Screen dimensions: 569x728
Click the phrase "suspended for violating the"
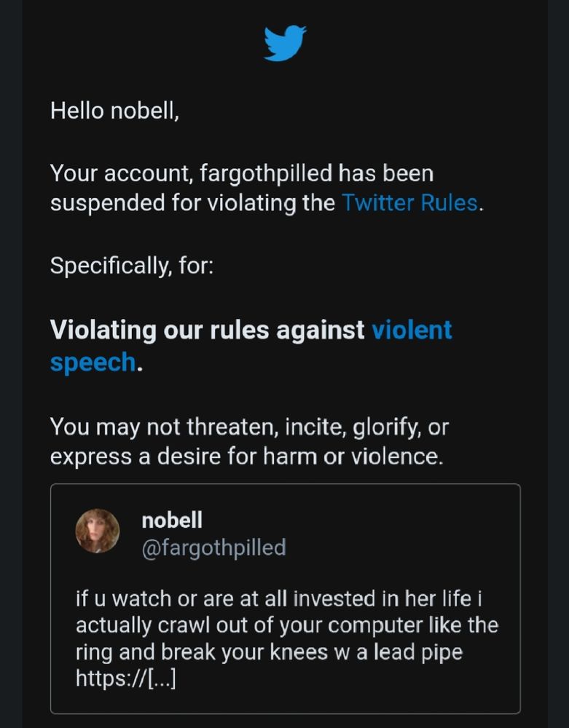192,203
